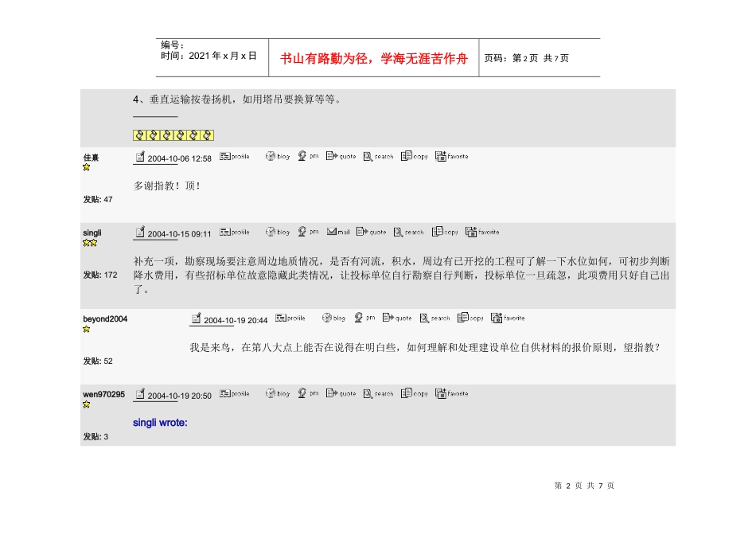Favorite beyond2004's post
The width and height of the screenshot is (756, 535).
509,318
